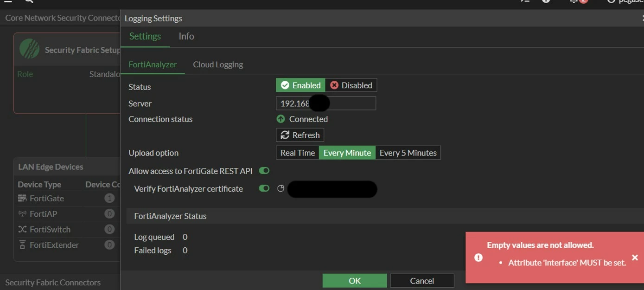Choose Every 5 Minutes upload option
The height and width of the screenshot is (290, 644).
pos(408,153)
